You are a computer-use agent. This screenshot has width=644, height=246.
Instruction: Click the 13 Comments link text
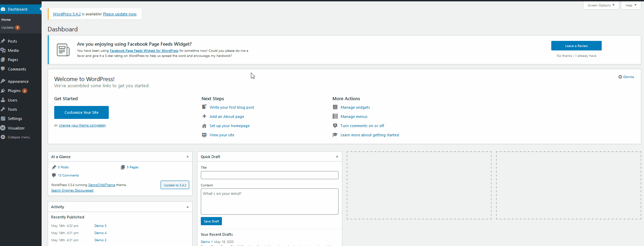pyautogui.click(x=68, y=175)
